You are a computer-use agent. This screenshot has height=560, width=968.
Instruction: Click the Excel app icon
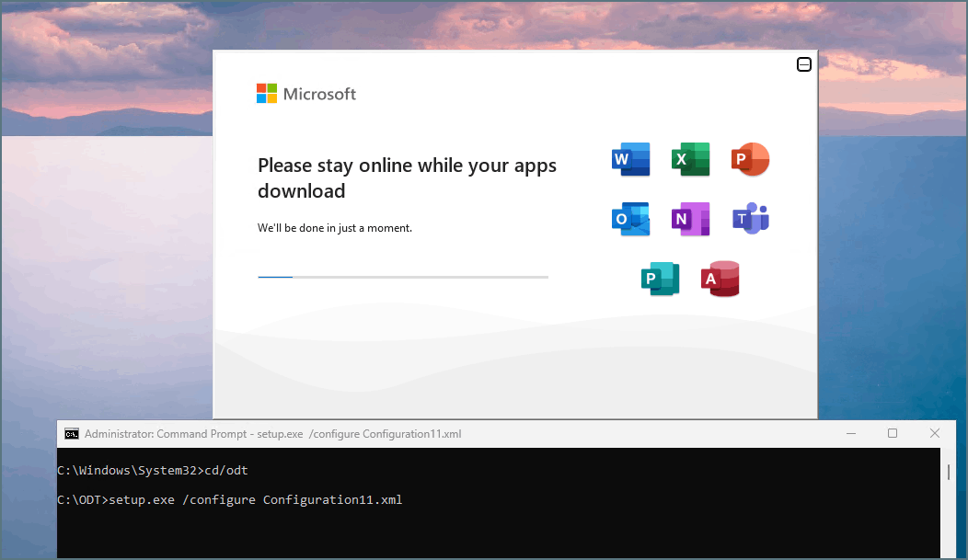click(690, 159)
